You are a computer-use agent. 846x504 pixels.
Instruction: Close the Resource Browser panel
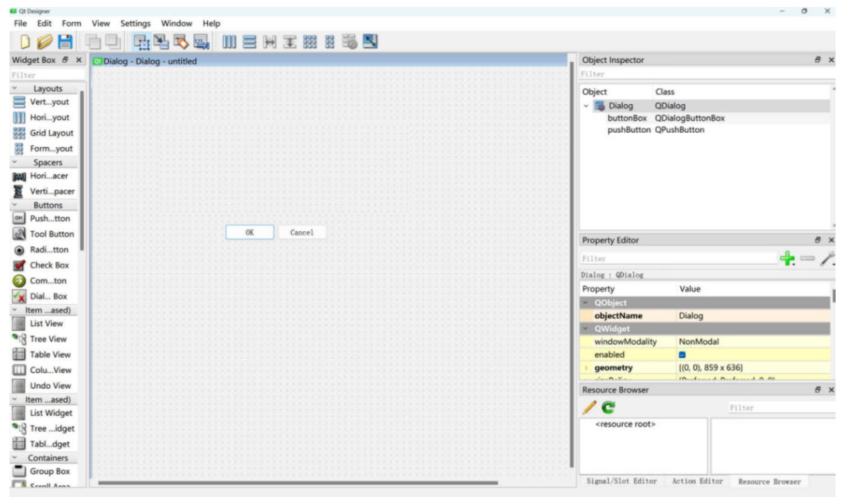(831, 390)
